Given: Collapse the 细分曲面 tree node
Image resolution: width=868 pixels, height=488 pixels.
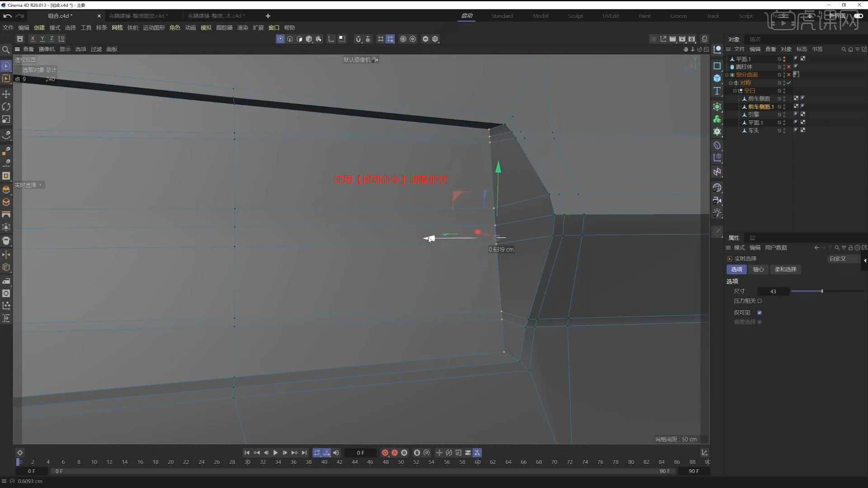Looking at the screenshot, I should [x=726, y=75].
